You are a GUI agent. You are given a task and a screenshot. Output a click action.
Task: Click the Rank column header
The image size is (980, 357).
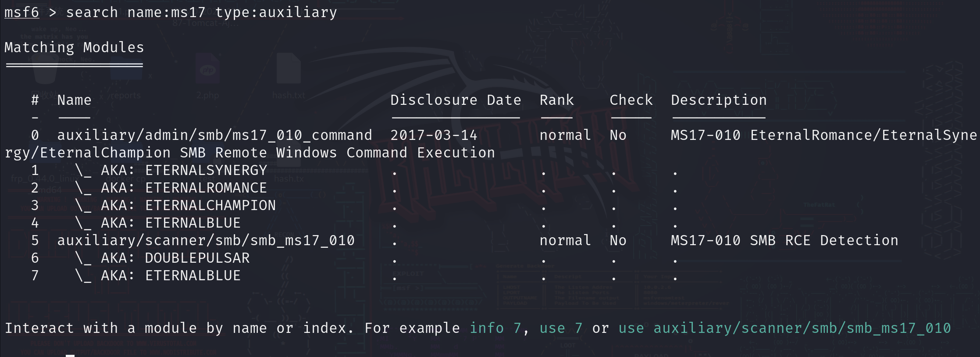[x=556, y=100]
